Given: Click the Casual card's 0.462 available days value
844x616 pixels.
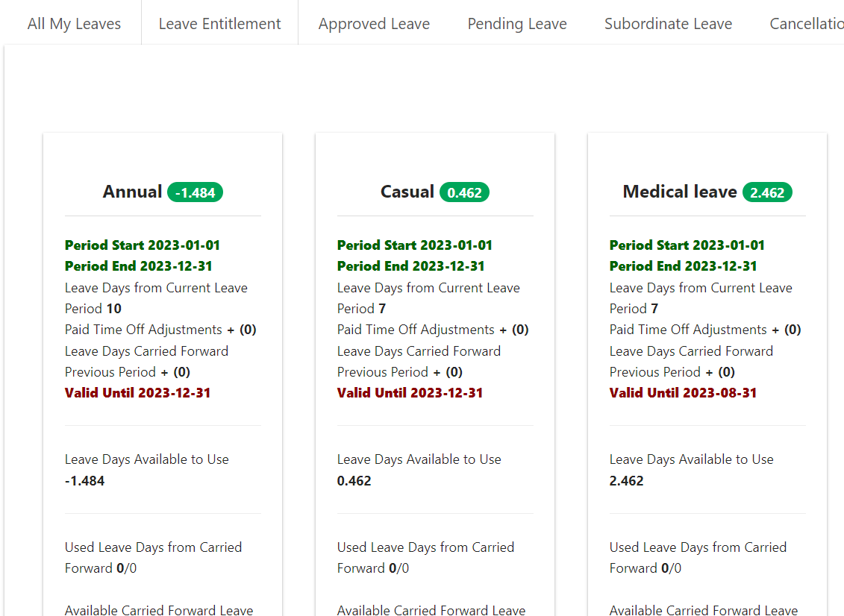Looking at the screenshot, I should [354, 481].
